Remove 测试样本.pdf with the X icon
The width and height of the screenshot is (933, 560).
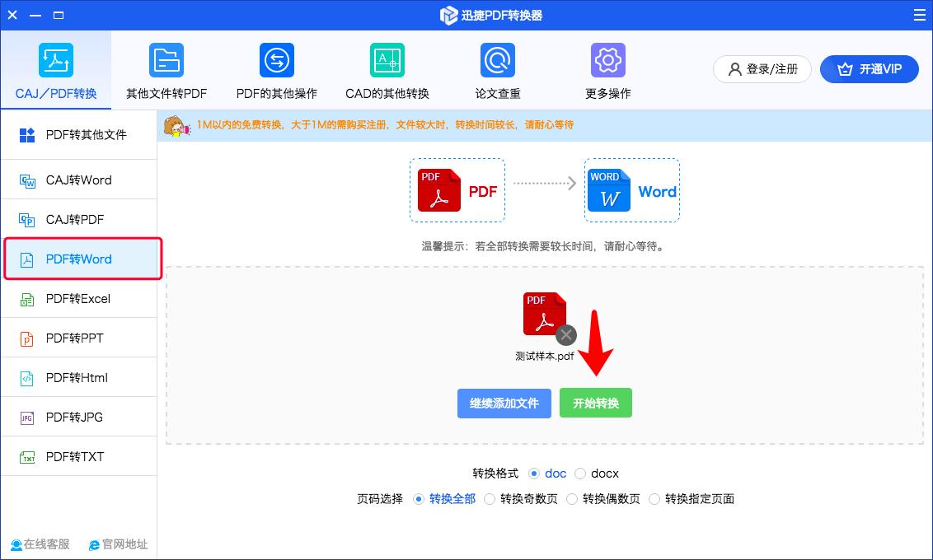(x=565, y=334)
